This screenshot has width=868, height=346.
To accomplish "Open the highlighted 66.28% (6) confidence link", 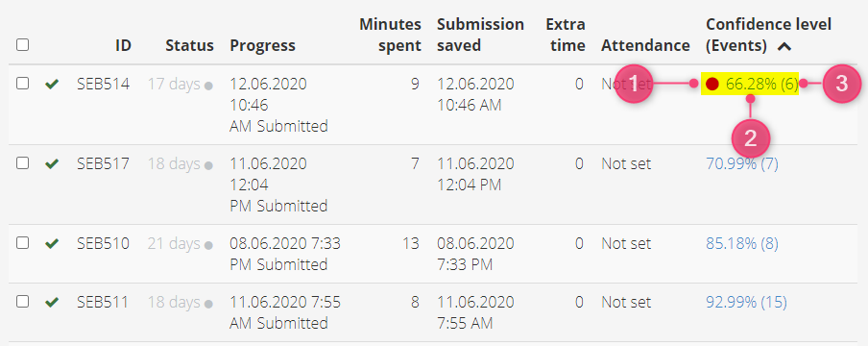I will point(761,85).
